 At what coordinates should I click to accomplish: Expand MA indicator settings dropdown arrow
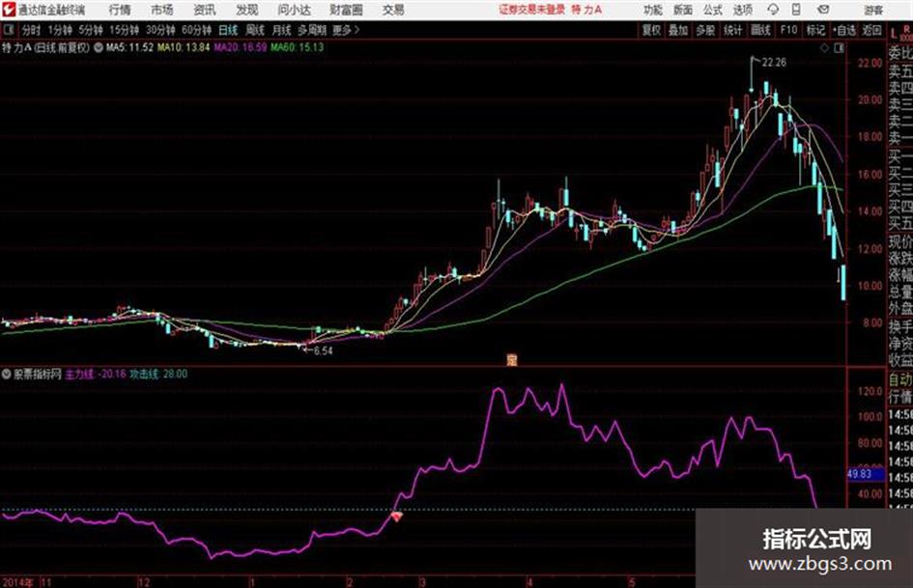click(x=98, y=47)
